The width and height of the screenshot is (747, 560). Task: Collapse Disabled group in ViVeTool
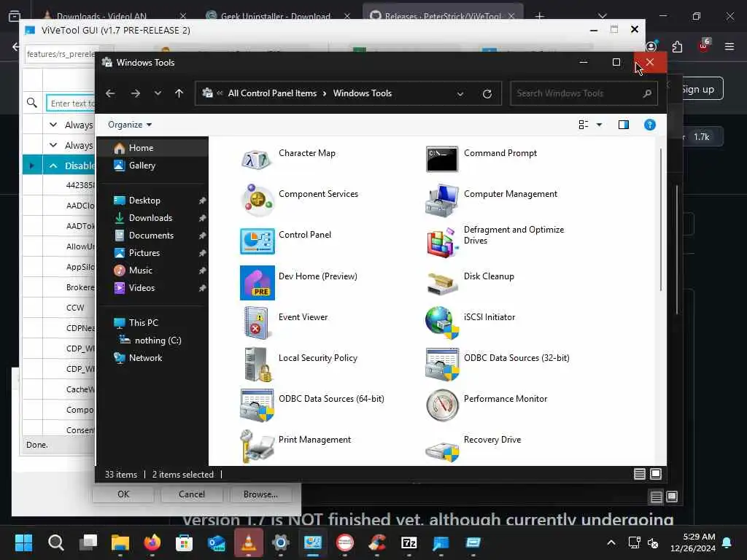pyautogui.click(x=53, y=166)
